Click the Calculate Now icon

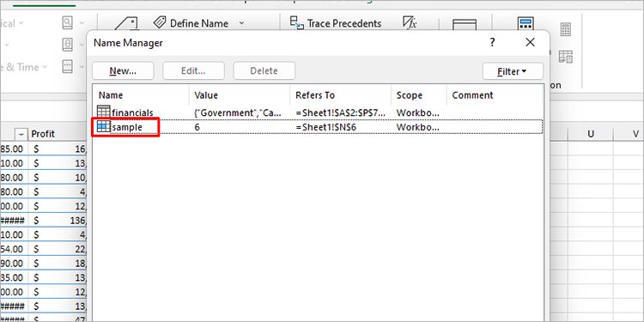coord(566,29)
